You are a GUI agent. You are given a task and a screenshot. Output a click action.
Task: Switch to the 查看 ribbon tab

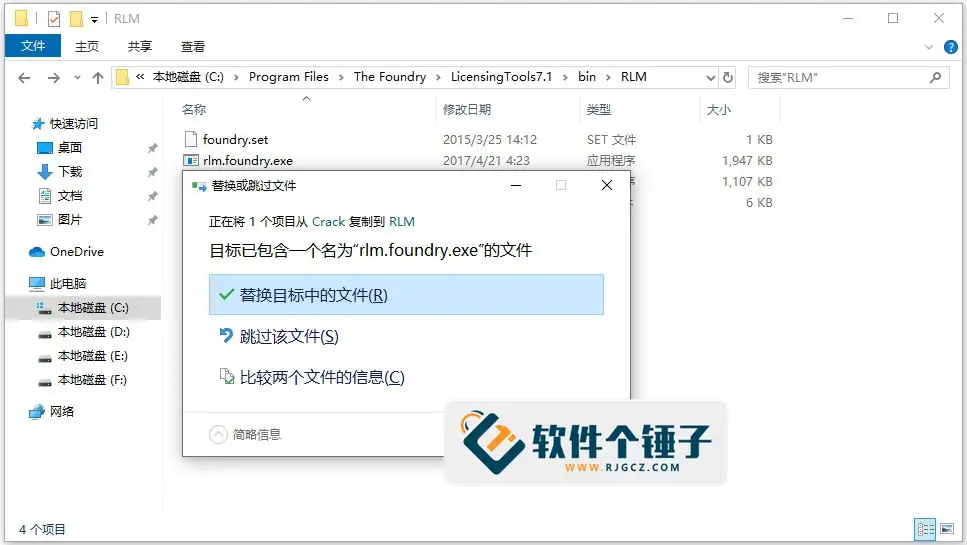(x=192, y=46)
